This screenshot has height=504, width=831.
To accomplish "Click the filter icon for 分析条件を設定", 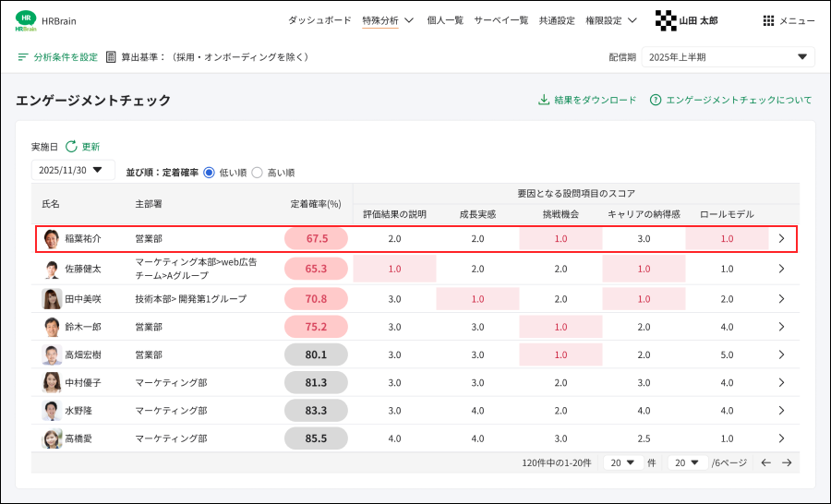I will pos(23,57).
